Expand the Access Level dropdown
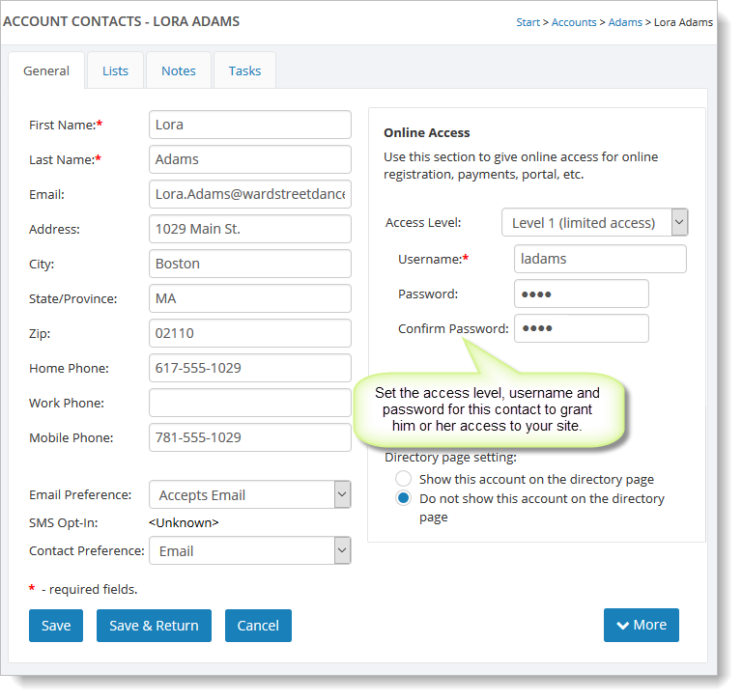The image size is (742, 700). (x=594, y=222)
